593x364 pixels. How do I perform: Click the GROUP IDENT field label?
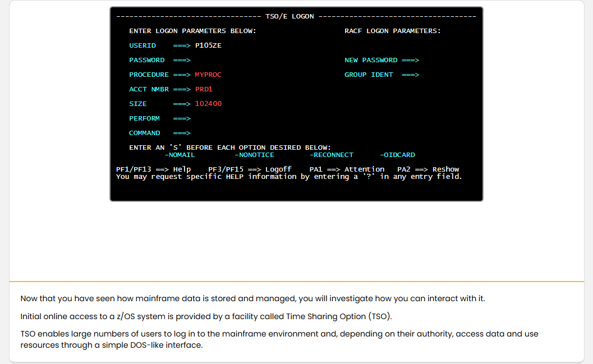(369, 75)
